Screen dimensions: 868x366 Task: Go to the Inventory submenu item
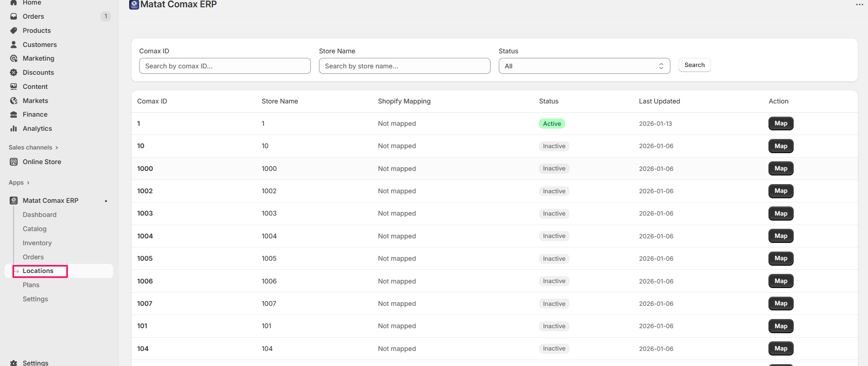click(x=37, y=243)
